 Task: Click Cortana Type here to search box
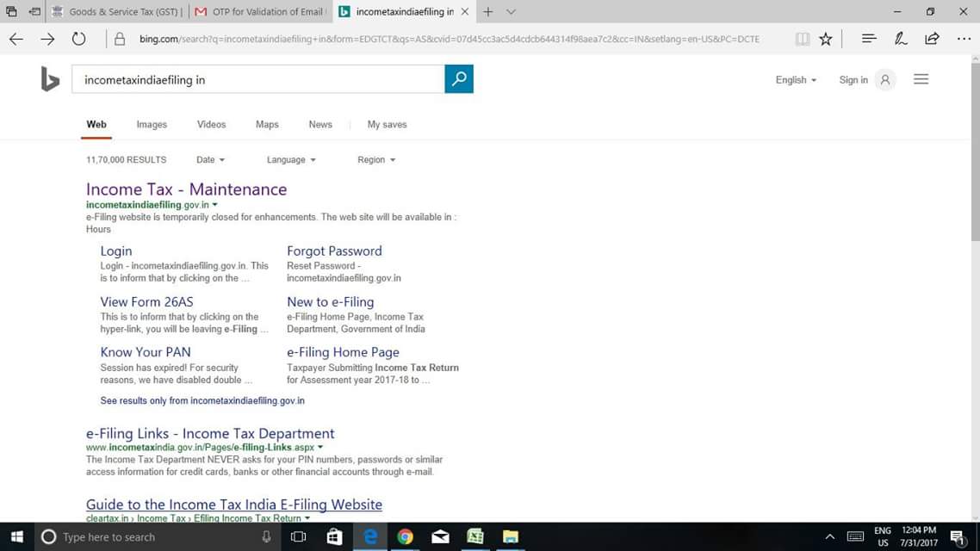tap(157, 536)
